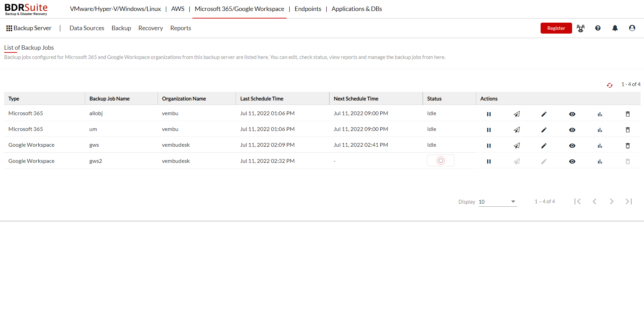
Task: Open the community users icon
Action: point(581,28)
